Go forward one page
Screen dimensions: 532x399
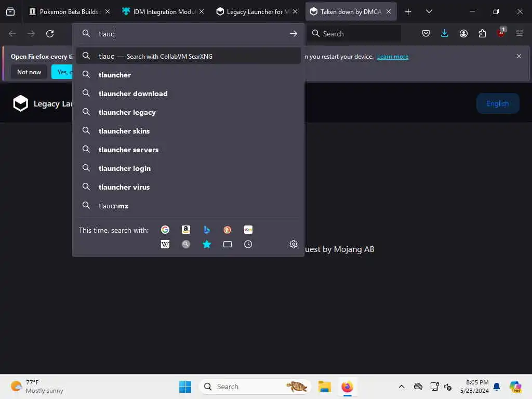point(31,34)
